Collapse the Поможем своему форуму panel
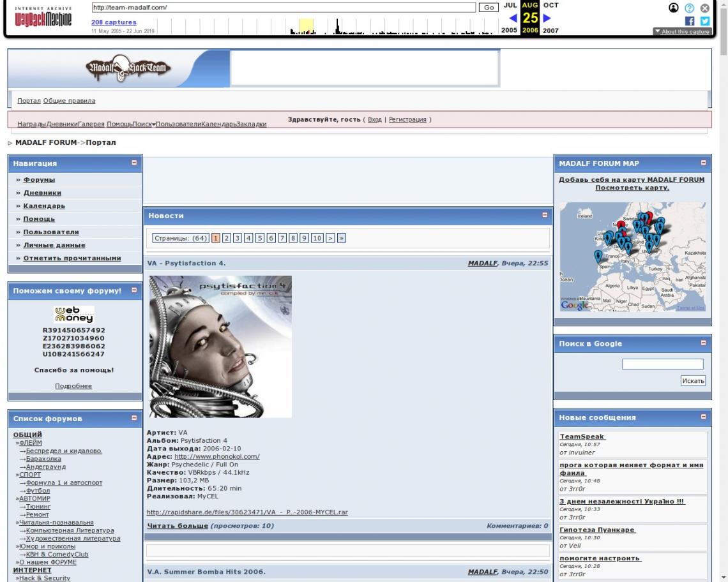The image size is (728, 582). click(x=134, y=290)
